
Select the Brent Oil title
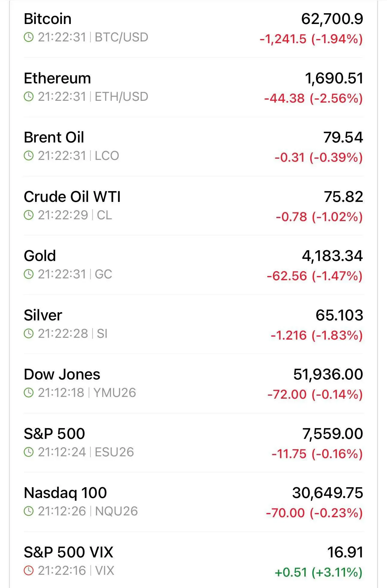tap(54, 137)
